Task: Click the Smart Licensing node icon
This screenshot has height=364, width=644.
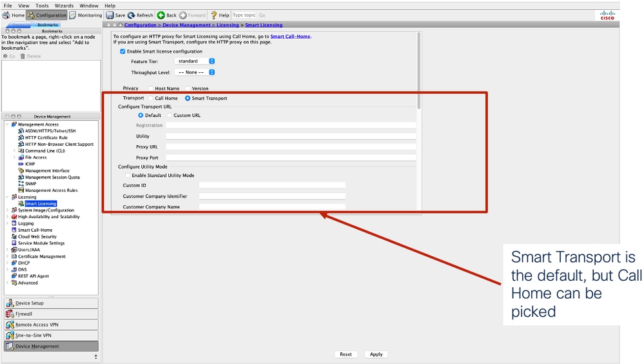Action: click(x=21, y=203)
